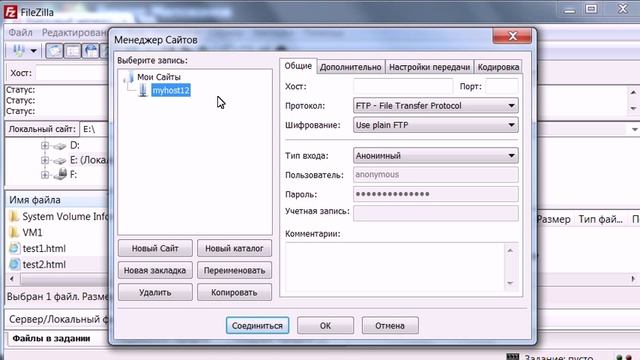
Task: Select file test2.html
Action: tap(44, 264)
